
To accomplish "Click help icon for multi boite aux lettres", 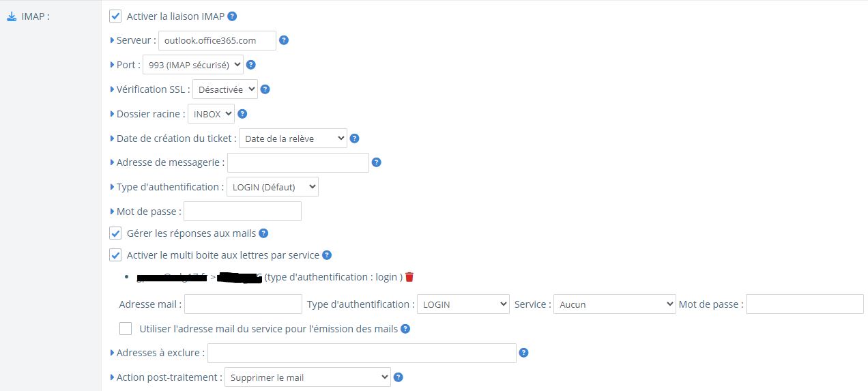I will [x=327, y=255].
